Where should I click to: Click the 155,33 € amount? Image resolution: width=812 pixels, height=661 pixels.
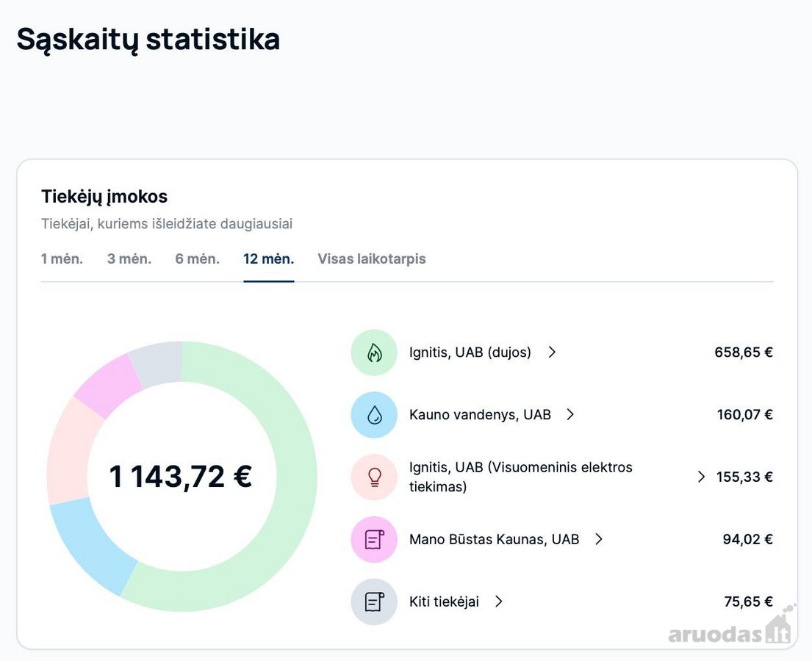click(x=744, y=477)
